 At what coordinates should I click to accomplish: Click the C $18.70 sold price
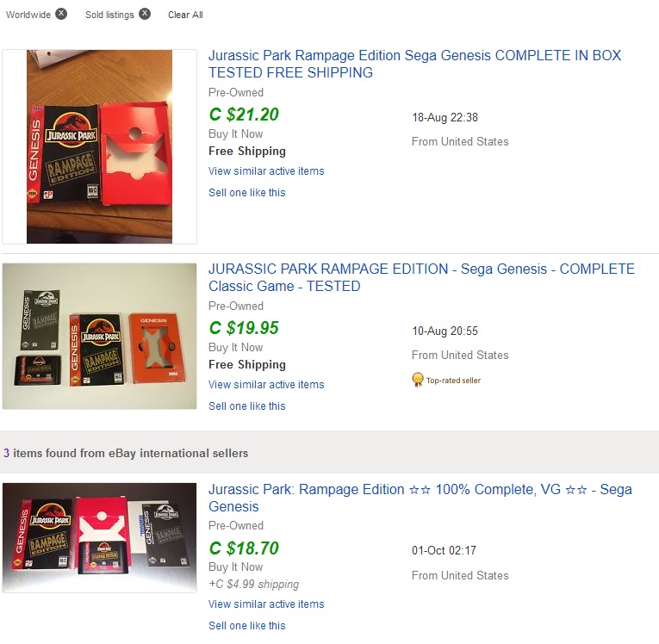tap(244, 548)
